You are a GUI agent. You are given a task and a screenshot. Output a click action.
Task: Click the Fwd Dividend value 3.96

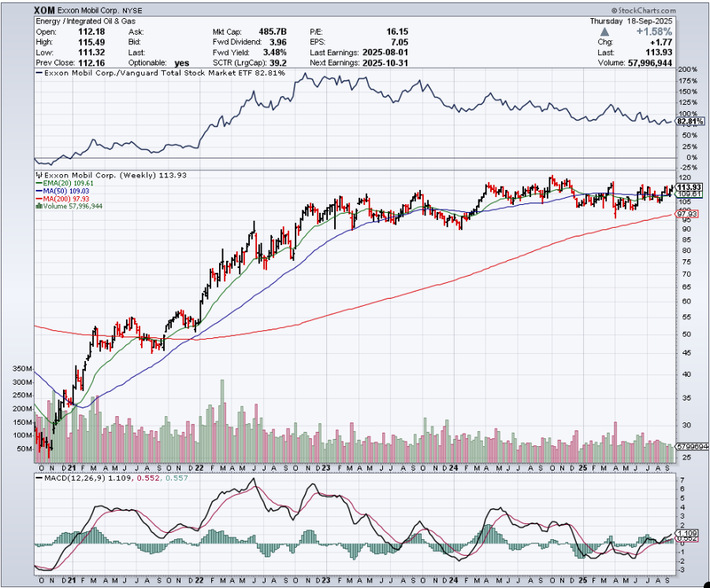278,42
